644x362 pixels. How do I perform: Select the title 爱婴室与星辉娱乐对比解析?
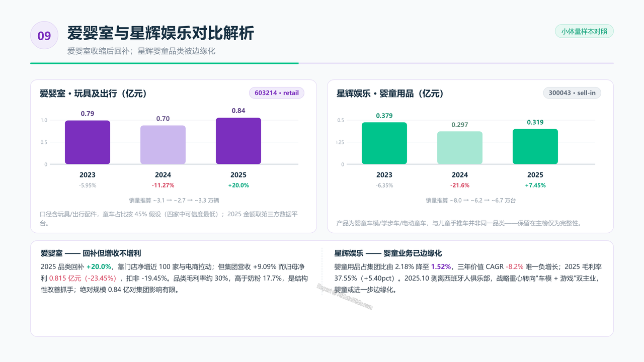[x=161, y=33]
